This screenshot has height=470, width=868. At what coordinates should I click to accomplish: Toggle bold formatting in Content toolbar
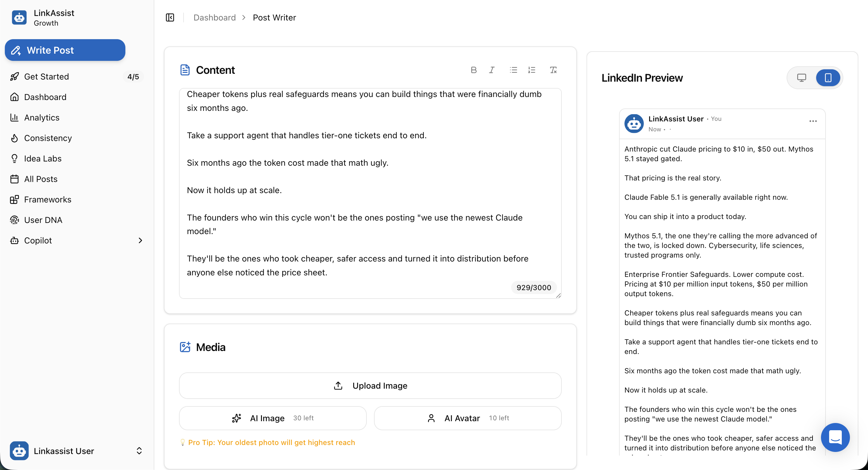click(473, 70)
